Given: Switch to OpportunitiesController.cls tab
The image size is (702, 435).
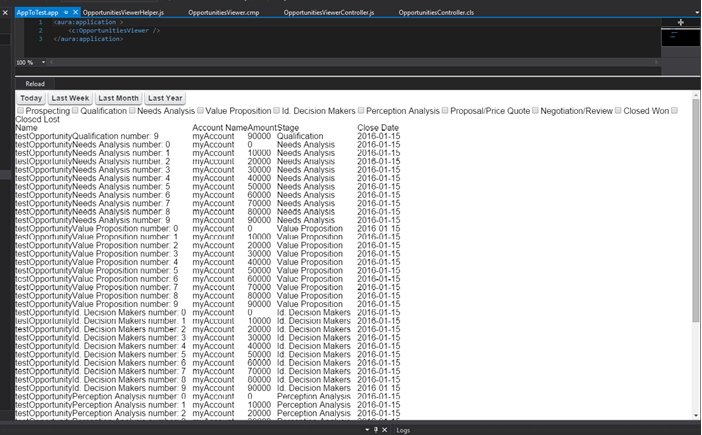Looking at the screenshot, I should [x=436, y=13].
